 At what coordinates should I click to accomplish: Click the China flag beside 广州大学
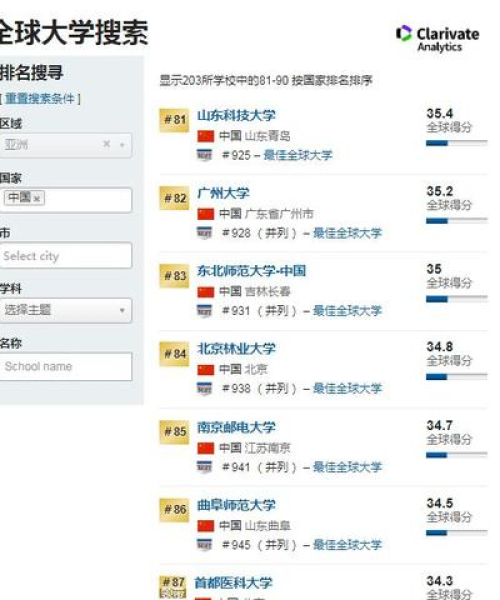(x=205, y=214)
